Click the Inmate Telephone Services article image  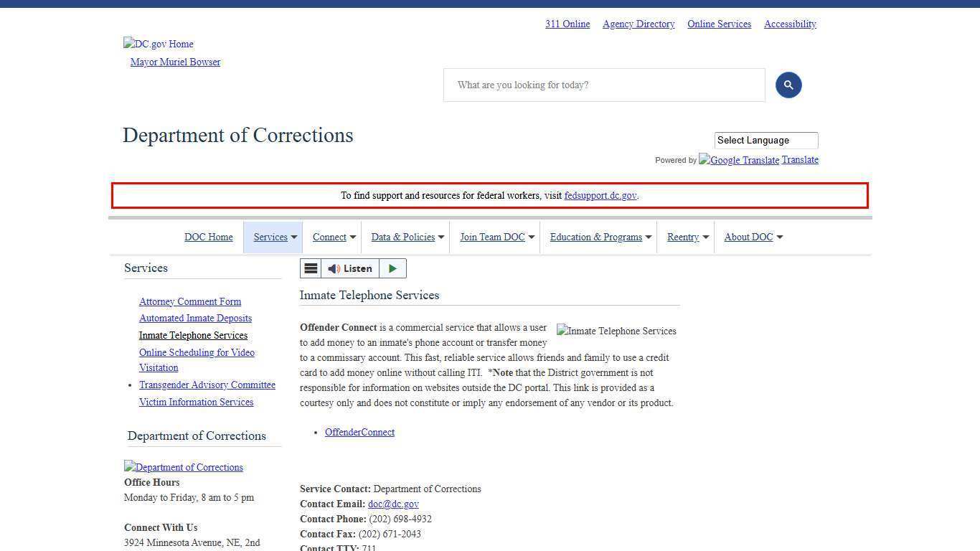(616, 331)
